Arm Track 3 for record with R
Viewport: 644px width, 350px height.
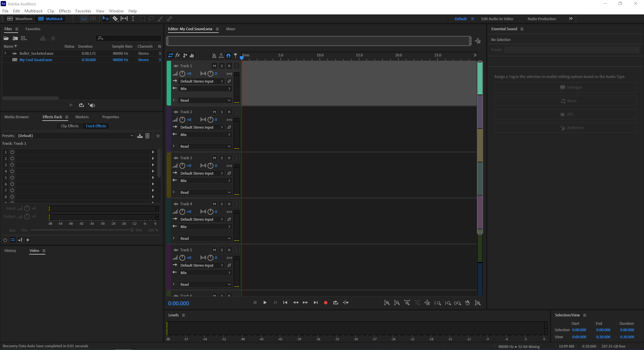pos(229,158)
